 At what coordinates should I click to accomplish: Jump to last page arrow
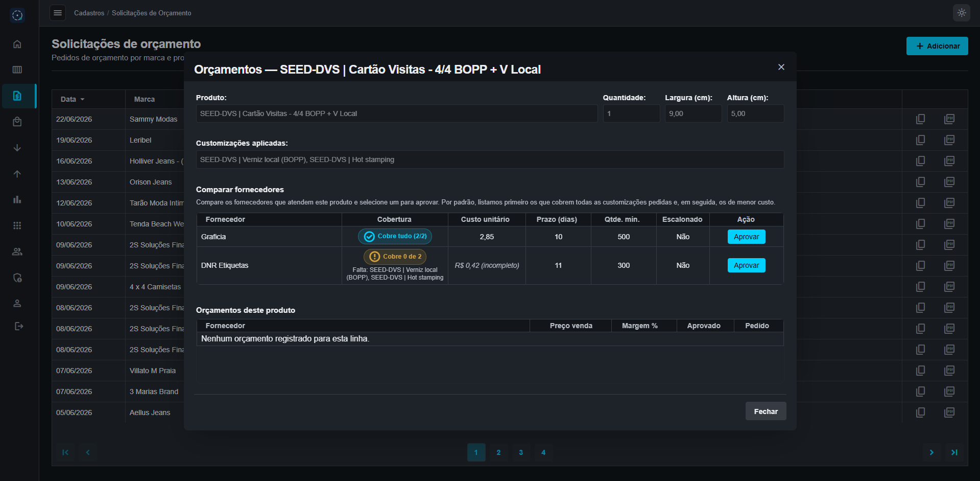click(954, 452)
